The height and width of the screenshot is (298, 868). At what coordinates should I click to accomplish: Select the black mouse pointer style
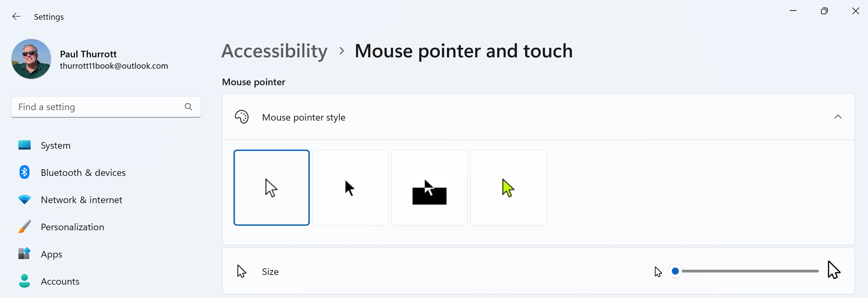(x=350, y=188)
